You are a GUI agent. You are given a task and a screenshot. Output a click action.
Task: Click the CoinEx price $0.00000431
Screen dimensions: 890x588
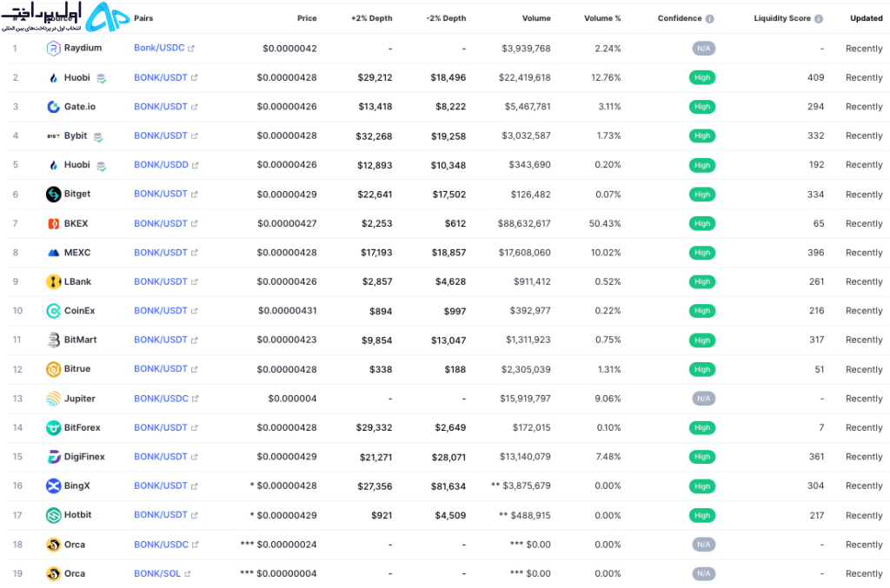[288, 311]
